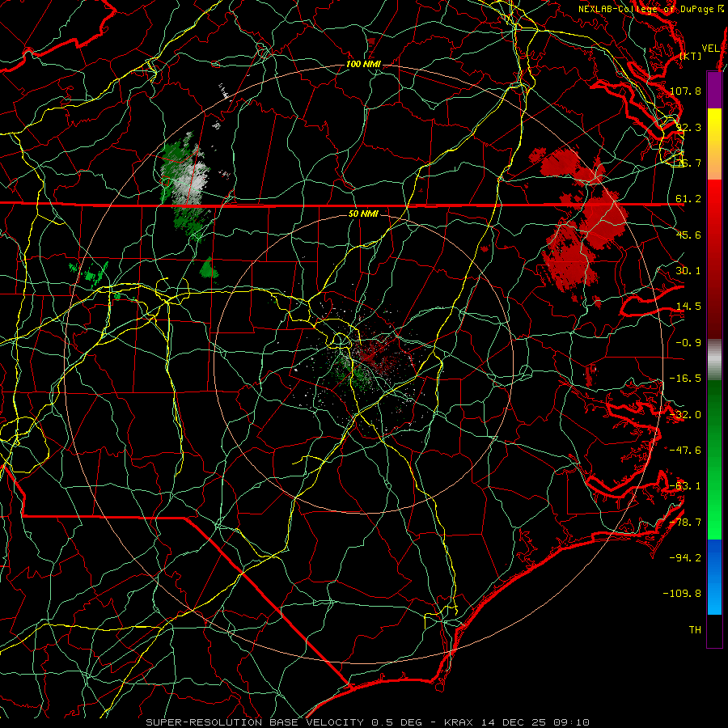
Task: Click the -16.5 legend value
Action: [x=685, y=379]
